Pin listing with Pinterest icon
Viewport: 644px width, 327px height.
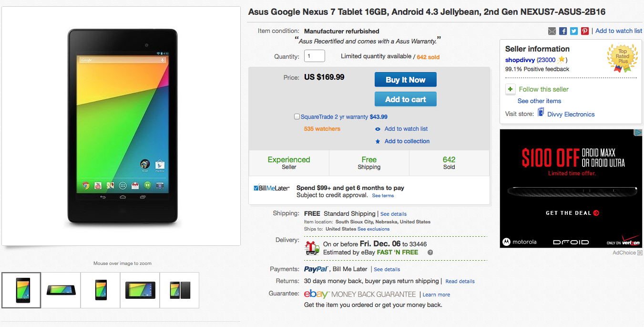tap(585, 31)
